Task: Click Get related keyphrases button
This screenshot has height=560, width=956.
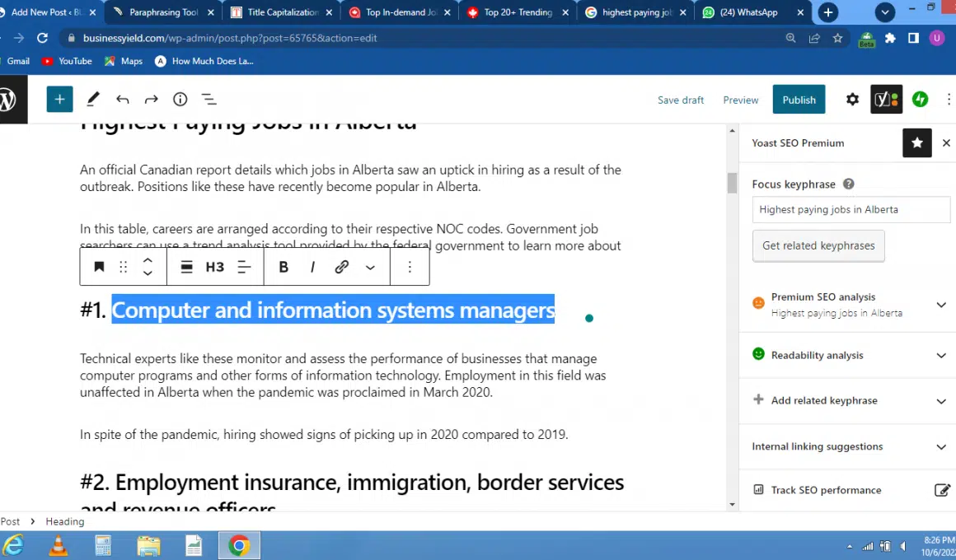Action: 818,245
